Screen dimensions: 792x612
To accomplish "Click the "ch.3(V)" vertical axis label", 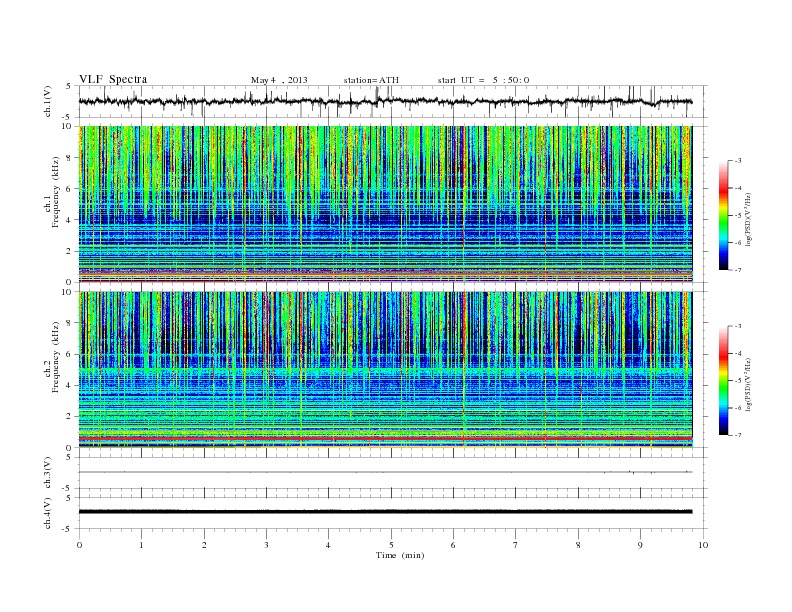I will pos(47,473).
